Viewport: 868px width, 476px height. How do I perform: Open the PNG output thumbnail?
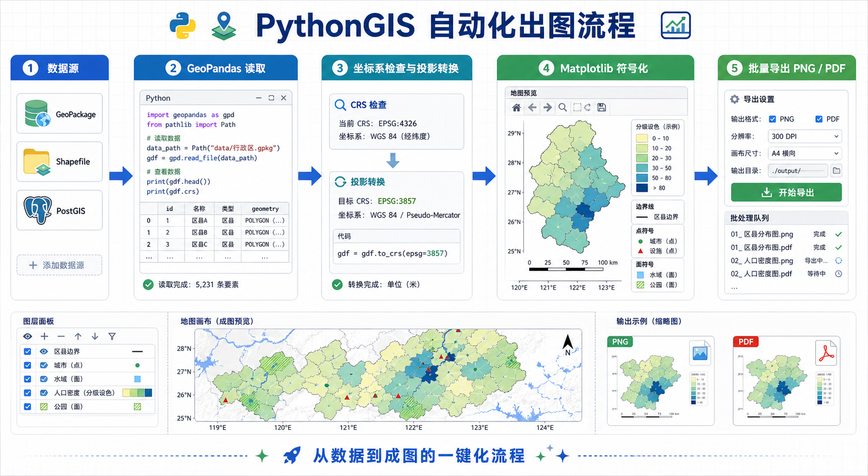coord(661,381)
